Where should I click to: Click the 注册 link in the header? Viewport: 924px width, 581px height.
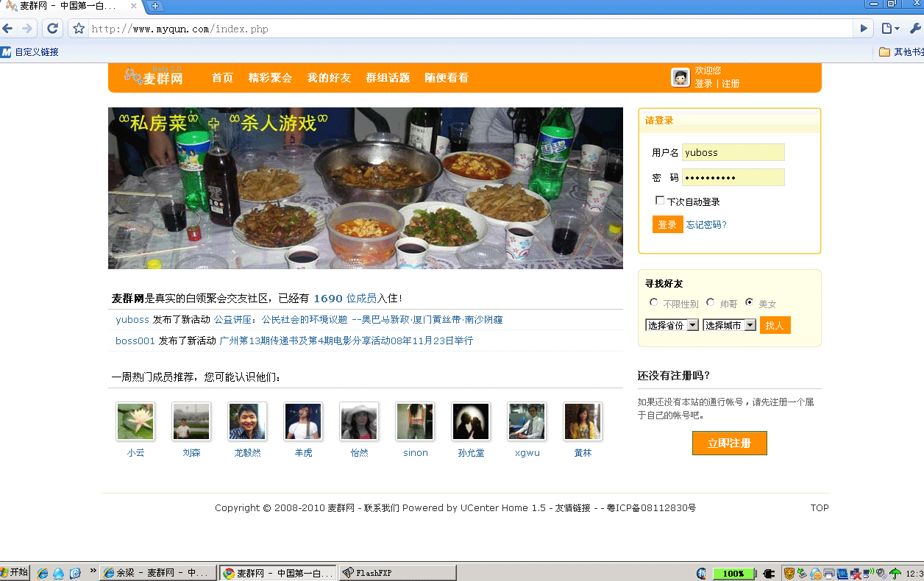tap(731, 84)
